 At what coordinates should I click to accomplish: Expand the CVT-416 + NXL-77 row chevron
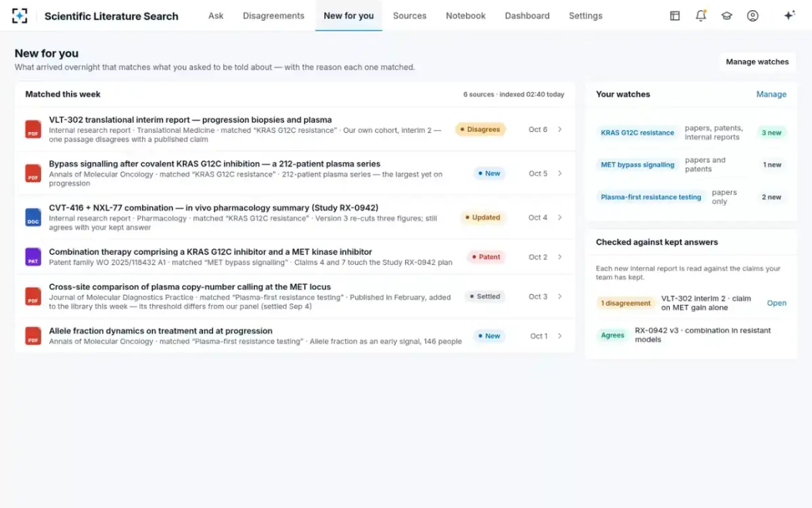click(x=560, y=217)
